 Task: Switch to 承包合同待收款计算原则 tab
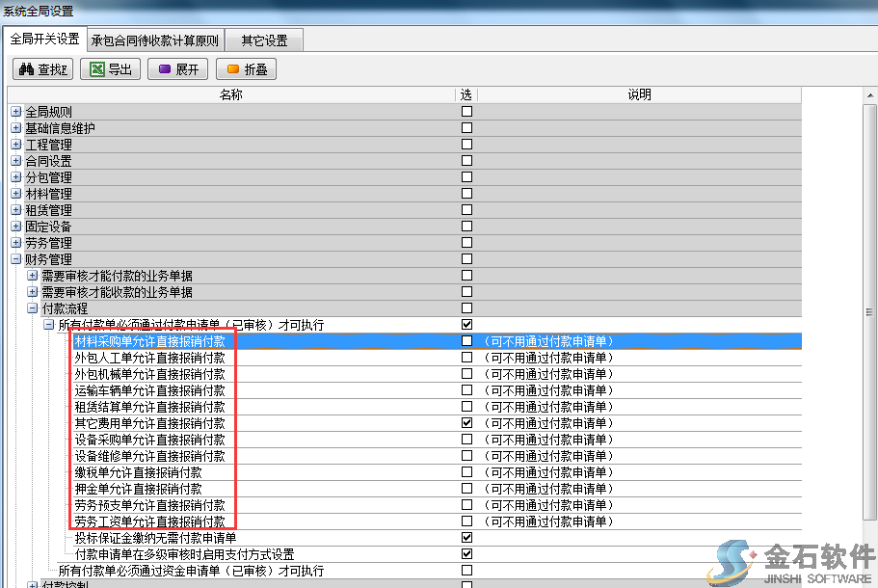pyautogui.click(x=154, y=40)
